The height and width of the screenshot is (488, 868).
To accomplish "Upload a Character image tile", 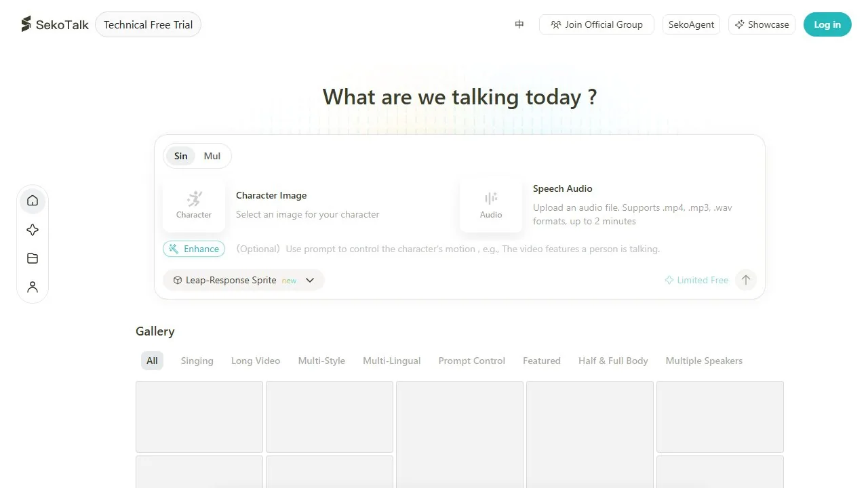I will point(194,205).
